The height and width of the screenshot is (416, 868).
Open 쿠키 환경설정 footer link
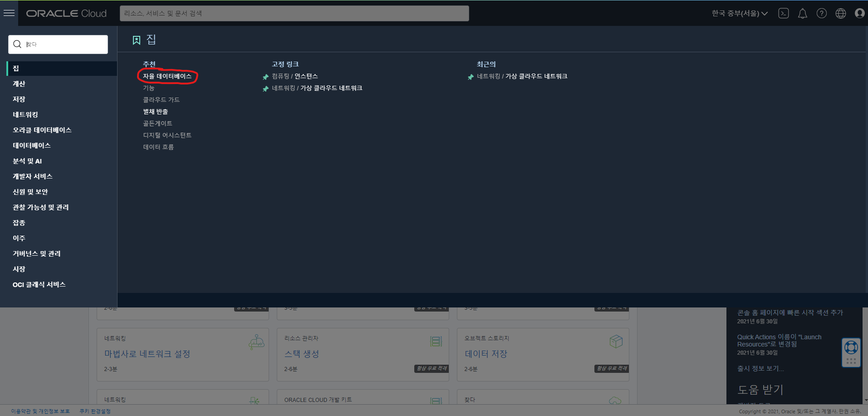tap(95, 411)
